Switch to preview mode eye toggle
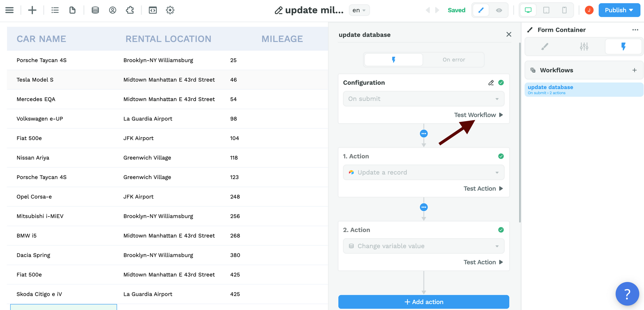 [x=499, y=10]
